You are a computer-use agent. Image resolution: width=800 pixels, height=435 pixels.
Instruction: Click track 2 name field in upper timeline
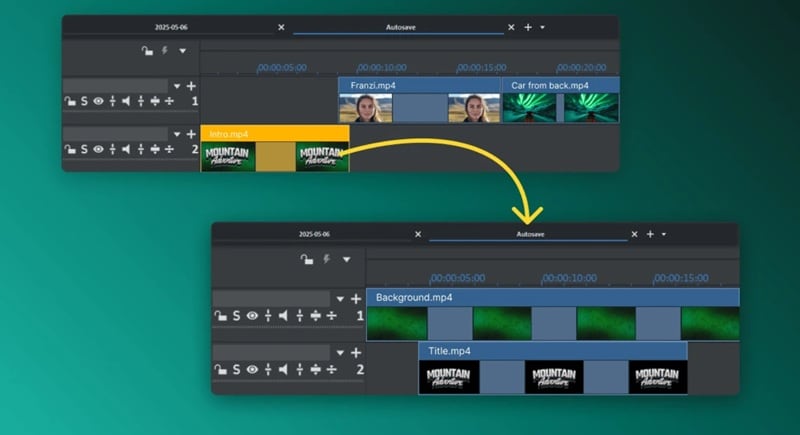tap(115, 134)
